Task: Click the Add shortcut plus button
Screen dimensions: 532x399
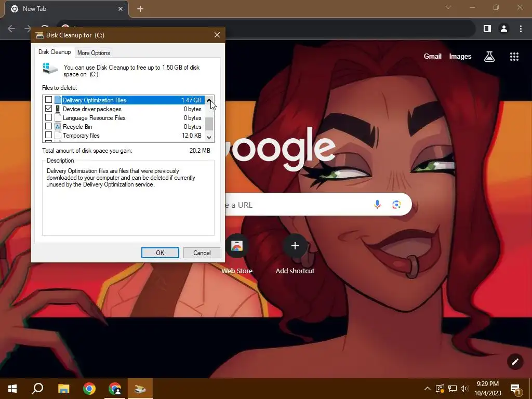Action: click(x=295, y=246)
